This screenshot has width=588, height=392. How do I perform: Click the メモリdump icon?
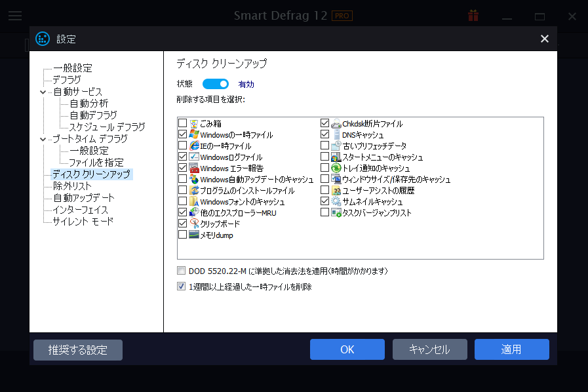point(194,235)
